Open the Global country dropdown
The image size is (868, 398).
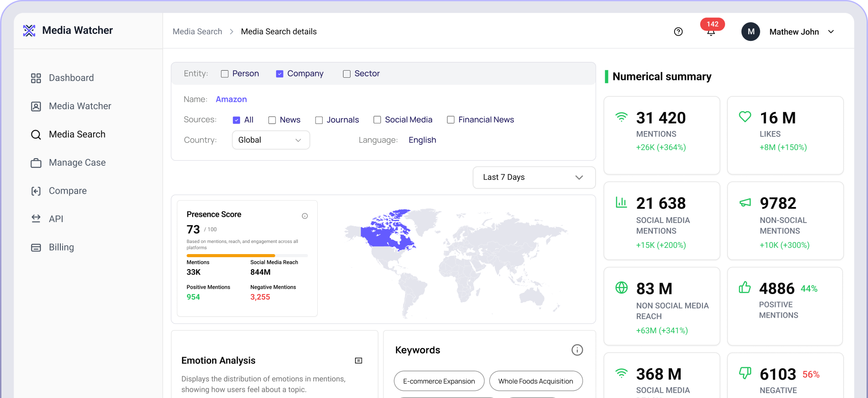coord(271,140)
